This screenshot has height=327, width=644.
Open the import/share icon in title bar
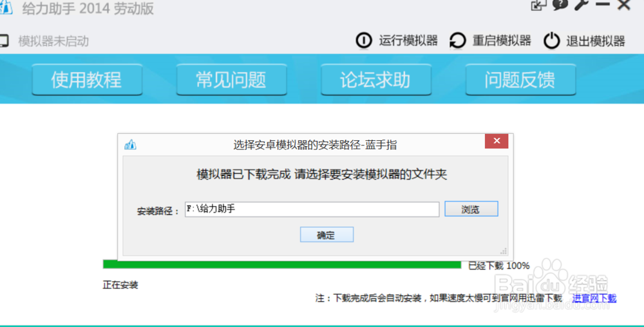pos(538,5)
